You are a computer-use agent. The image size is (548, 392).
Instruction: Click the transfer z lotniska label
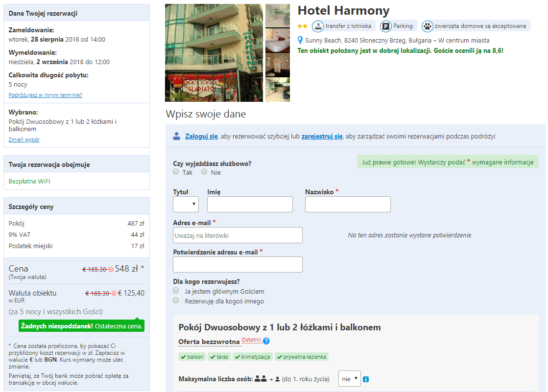tap(349, 26)
